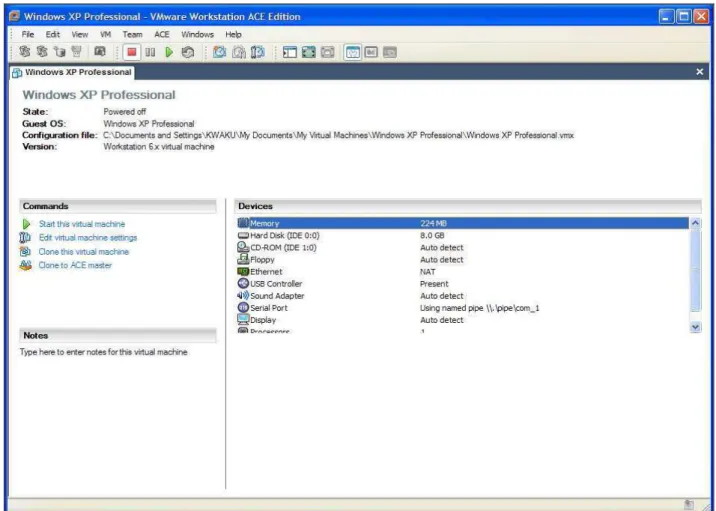Click the Hard Disk device icon
The height and width of the screenshot is (511, 716).
click(x=243, y=236)
